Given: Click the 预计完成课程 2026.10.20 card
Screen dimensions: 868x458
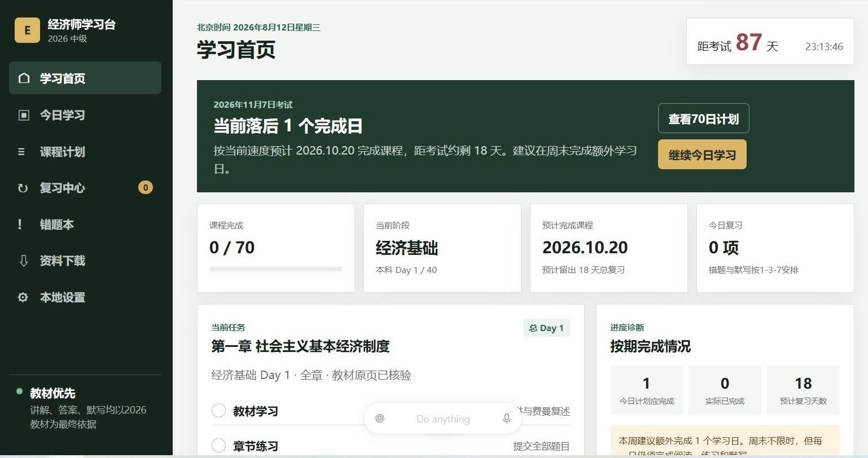Looking at the screenshot, I should pyautogui.click(x=609, y=248).
